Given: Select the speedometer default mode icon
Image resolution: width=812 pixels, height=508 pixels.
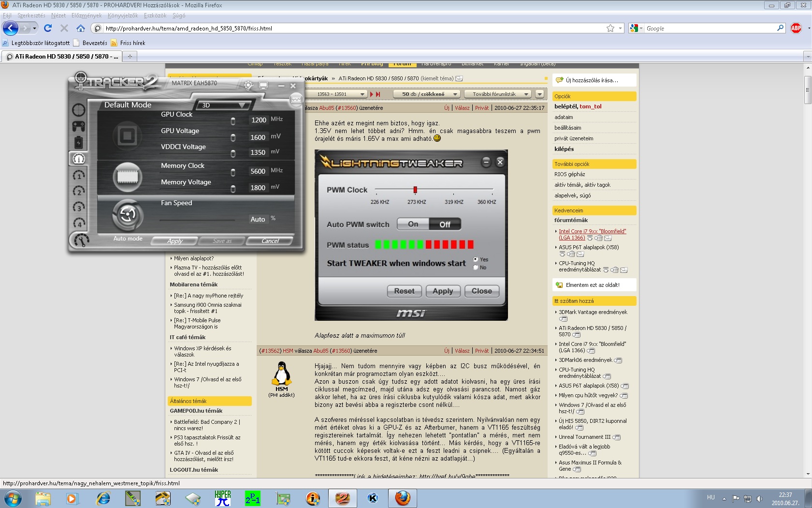Looking at the screenshot, I should 79,158.
